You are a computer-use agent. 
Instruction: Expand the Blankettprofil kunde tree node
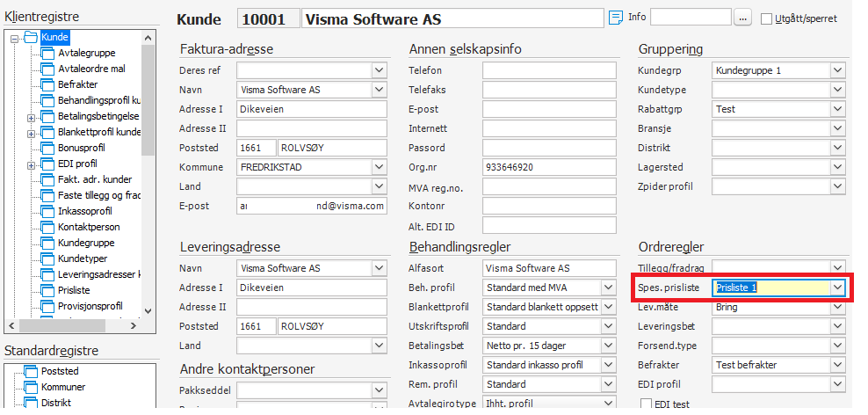[x=31, y=134]
